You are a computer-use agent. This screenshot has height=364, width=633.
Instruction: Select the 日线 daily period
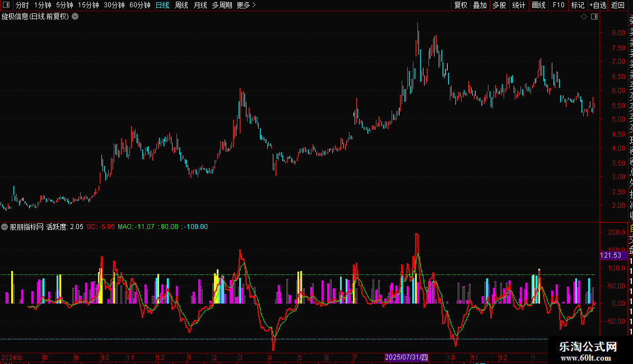[162, 5]
